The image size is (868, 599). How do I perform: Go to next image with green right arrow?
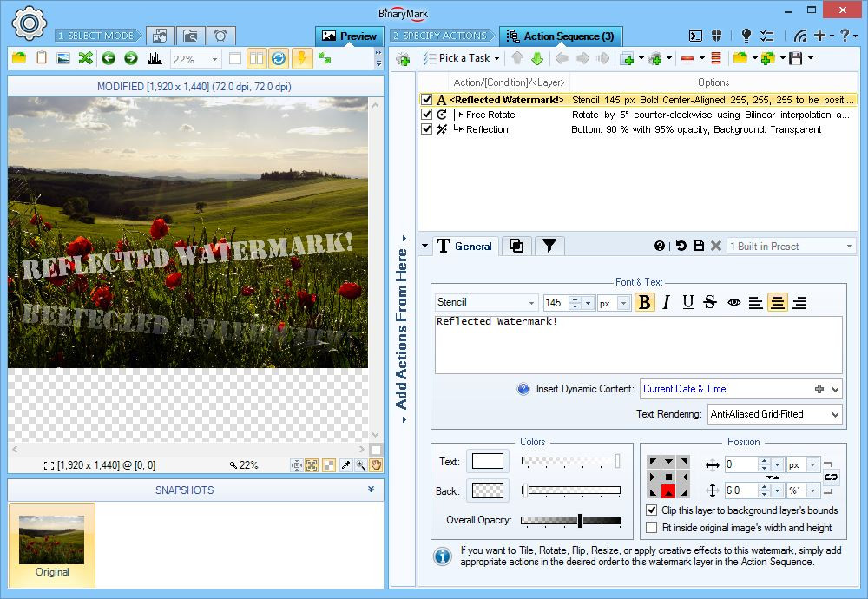131,58
